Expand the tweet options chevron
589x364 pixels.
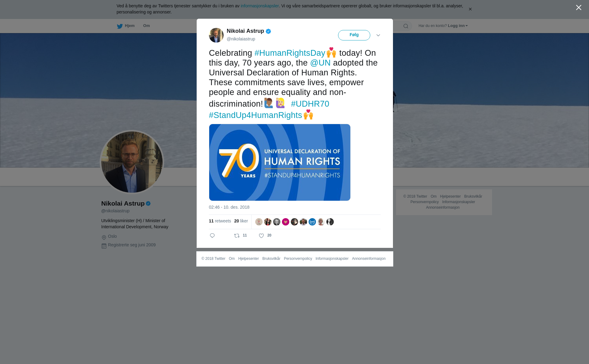click(378, 35)
